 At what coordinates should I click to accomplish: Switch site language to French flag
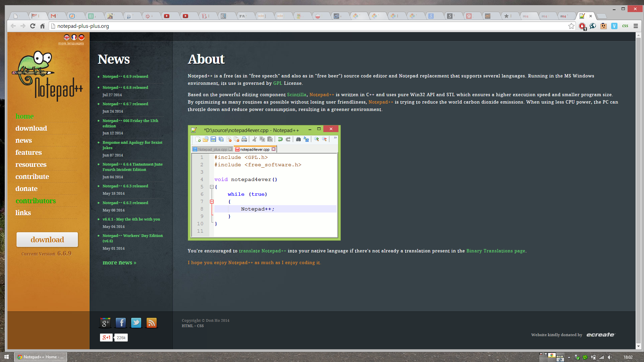tap(74, 37)
